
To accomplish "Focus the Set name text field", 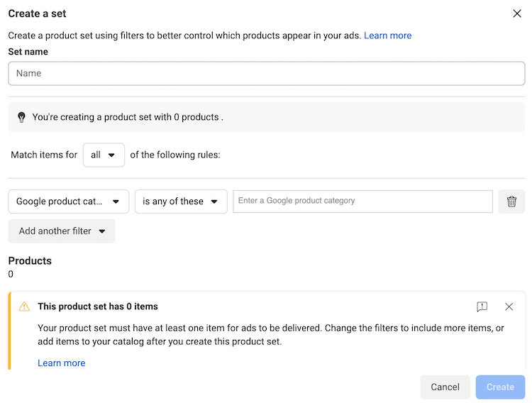I will pos(266,73).
